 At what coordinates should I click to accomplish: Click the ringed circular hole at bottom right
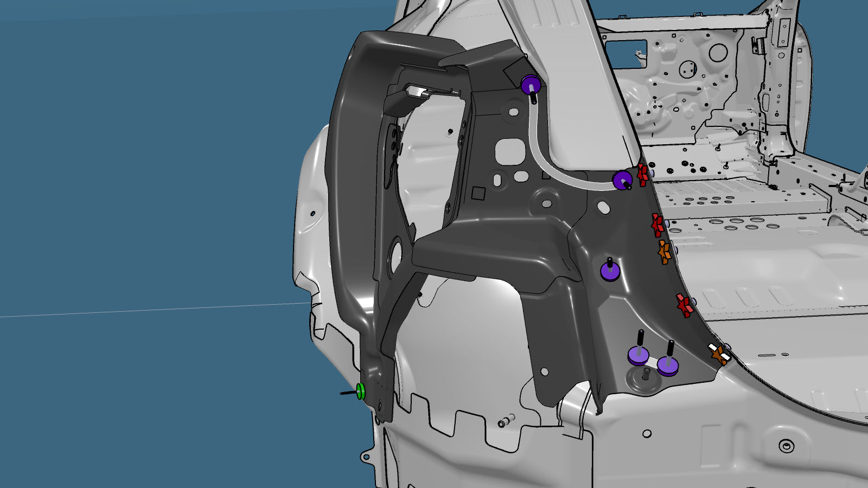pos(786,446)
